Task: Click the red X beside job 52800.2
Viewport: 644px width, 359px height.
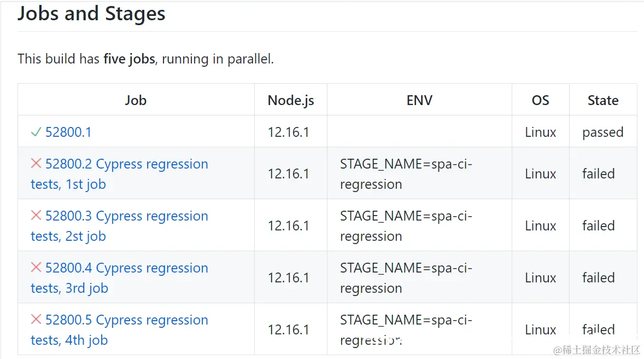Action: pos(36,164)
